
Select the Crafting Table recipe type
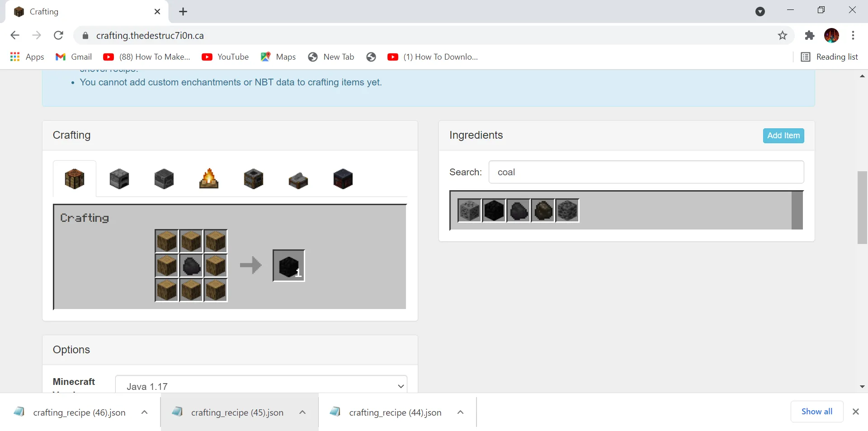coord(74,179)
